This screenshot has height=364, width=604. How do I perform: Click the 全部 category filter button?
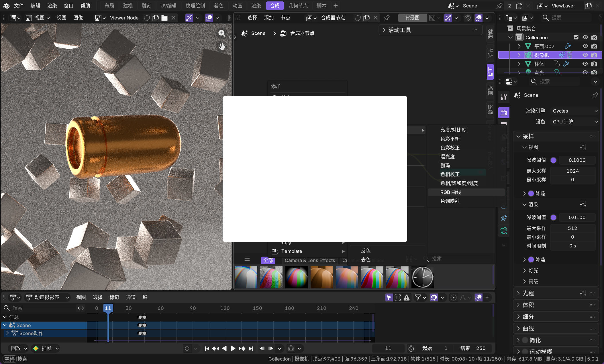point(268,260)
